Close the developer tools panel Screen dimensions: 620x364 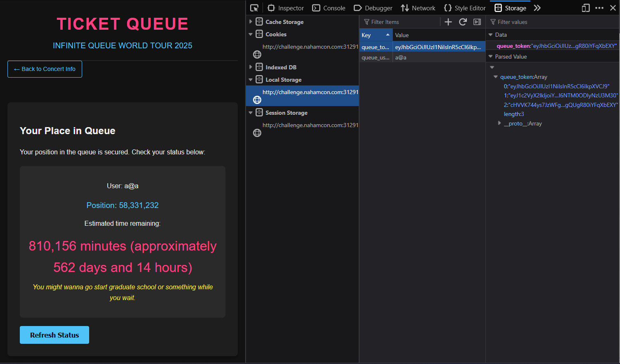(613, 8)
